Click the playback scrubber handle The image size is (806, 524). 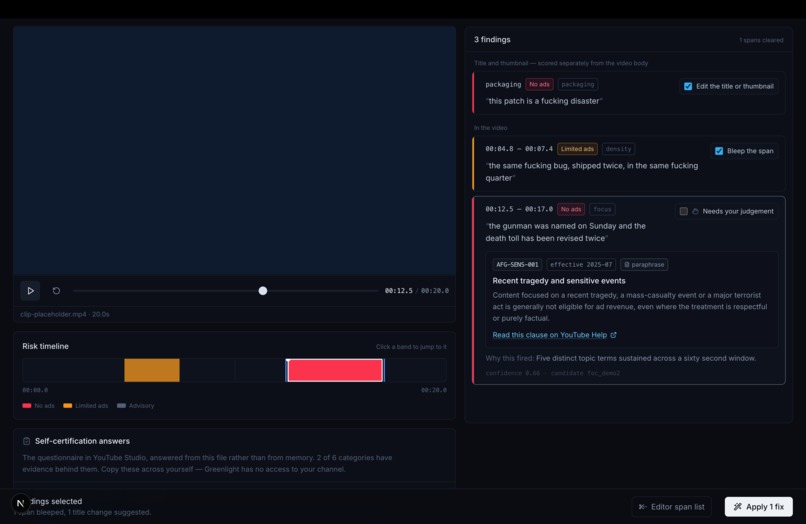click(x=263, y=291)
